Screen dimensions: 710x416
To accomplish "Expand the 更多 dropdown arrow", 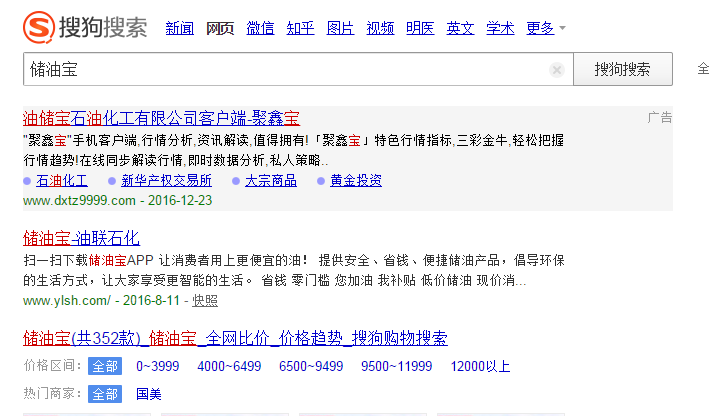I will 562,28.
